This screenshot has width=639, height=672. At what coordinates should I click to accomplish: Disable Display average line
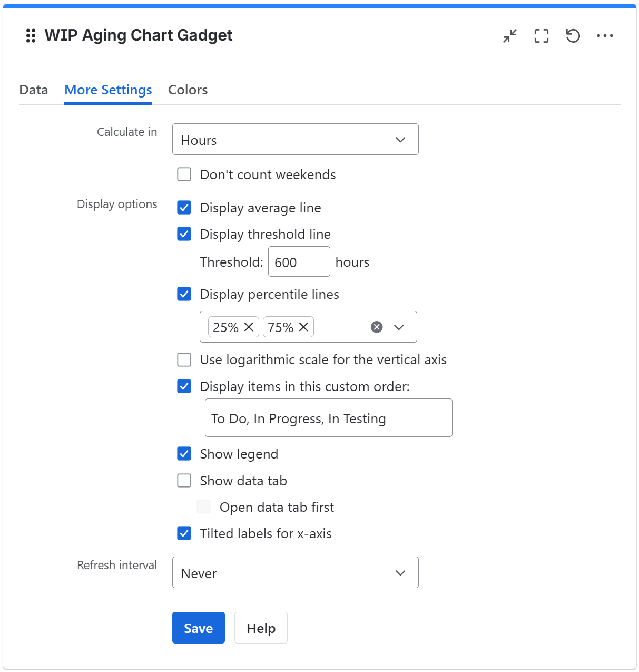[x=184, y=208]
